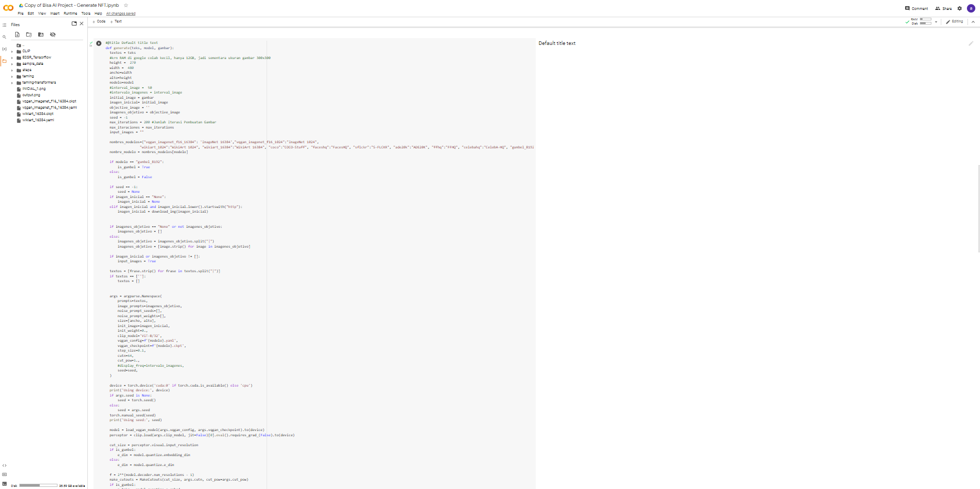980x489 pixels.
Task: Expand the steps folder
Action: click(x=12, y=70)
